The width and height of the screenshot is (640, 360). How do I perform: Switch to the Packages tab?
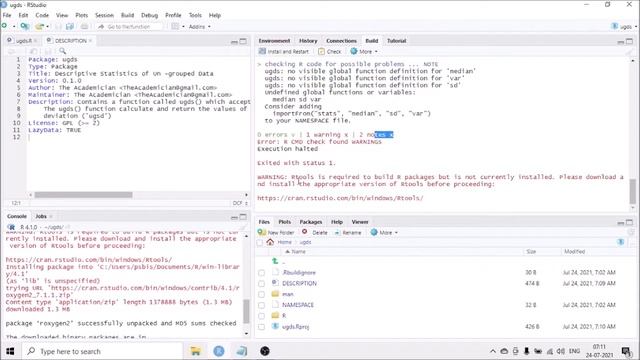tap(311, 222)
